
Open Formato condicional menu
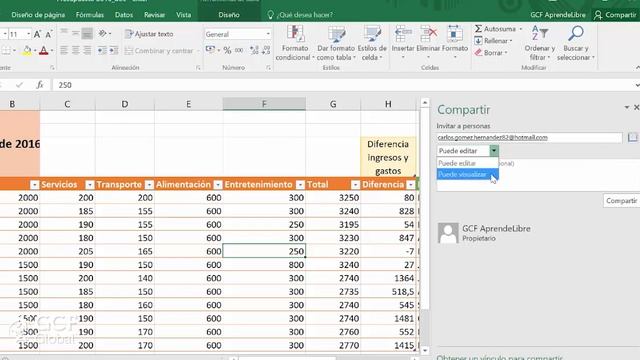pyautogui.click(x=295, y=43)
